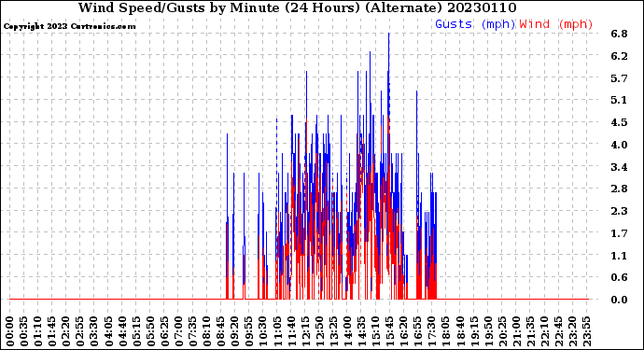
Task: Click the 16:55 time axis label
Action: (417, 331)
